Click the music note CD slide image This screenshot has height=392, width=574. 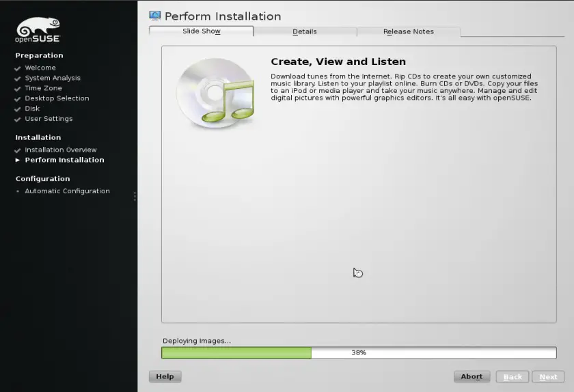(215, 93)
